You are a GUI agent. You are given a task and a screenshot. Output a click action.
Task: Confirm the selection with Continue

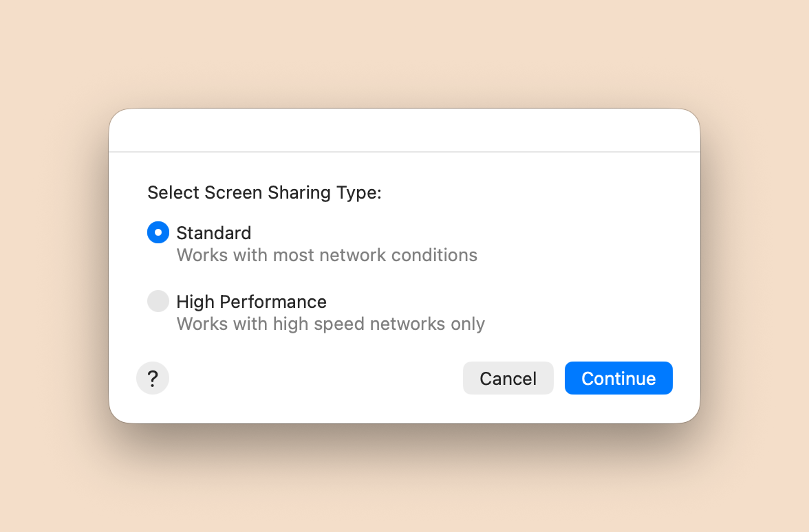point(618,378)
